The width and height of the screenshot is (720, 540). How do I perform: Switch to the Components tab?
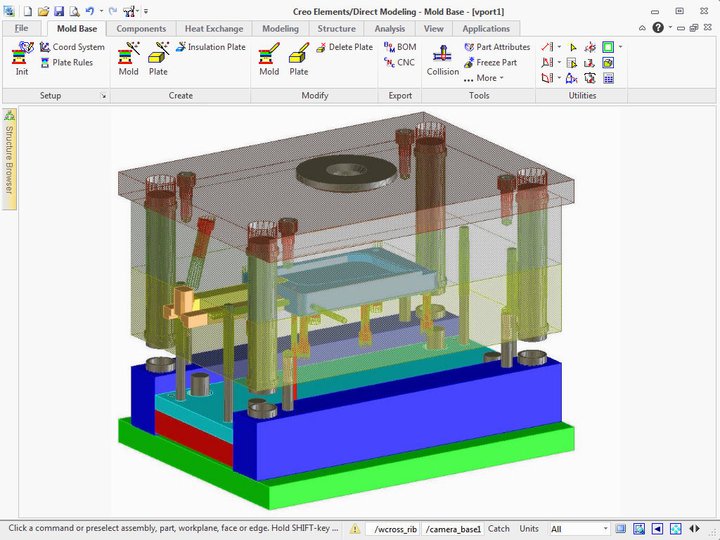141,28
